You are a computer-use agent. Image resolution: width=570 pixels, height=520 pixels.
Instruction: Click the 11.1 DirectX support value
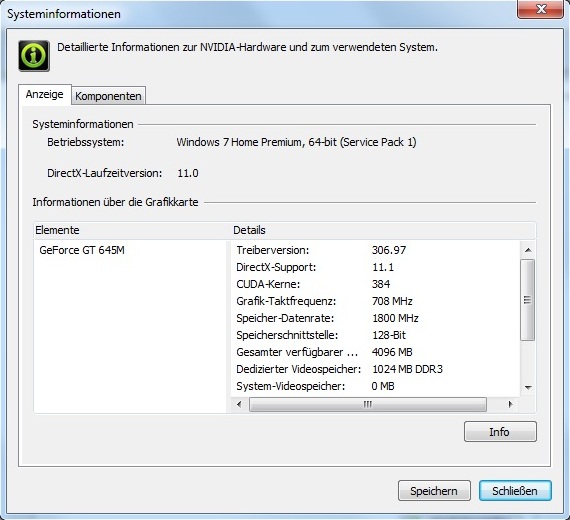[383, 267]
